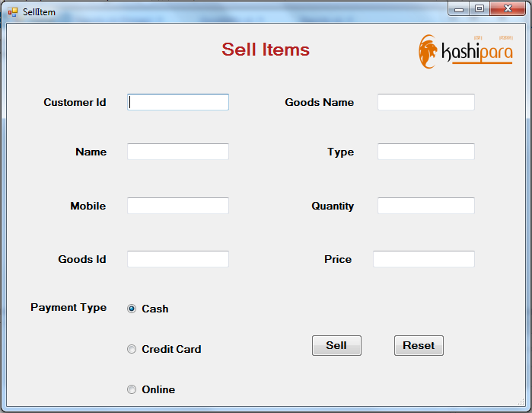The image size is (532, 413).
Task: Maximize the SellItem window
Action: click(x=479, y=9)
